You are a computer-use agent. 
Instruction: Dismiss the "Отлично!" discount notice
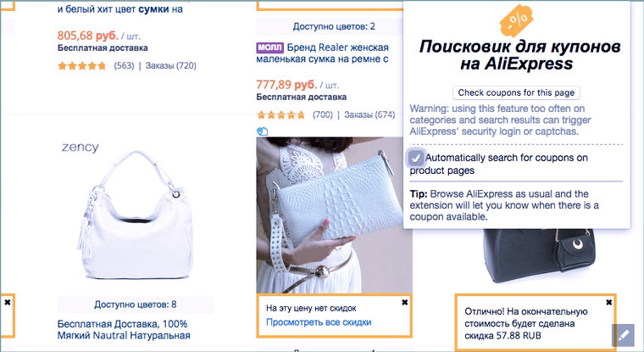click(x=608, y=303)
